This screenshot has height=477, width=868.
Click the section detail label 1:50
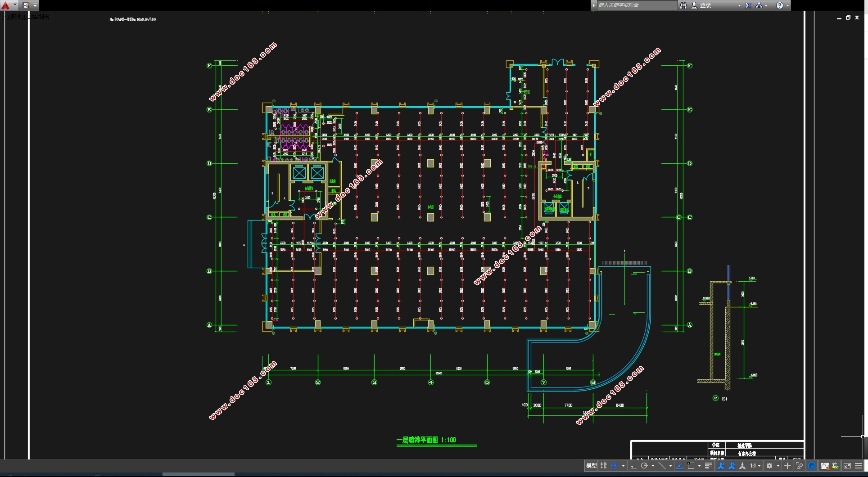(x=724, y=399)
